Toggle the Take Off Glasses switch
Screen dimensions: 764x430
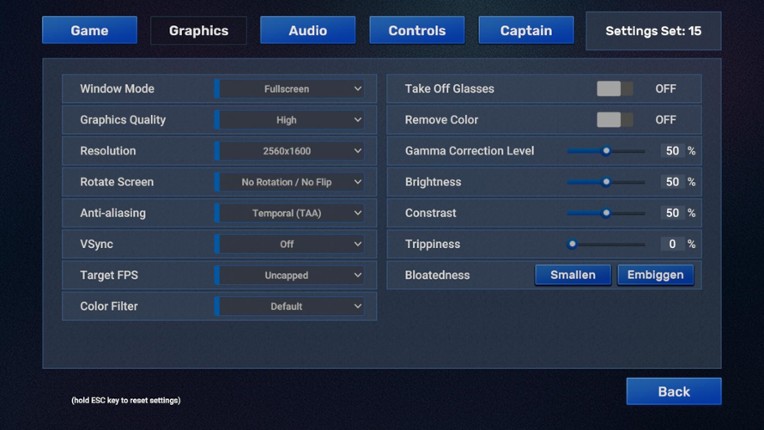coord(614,89)
